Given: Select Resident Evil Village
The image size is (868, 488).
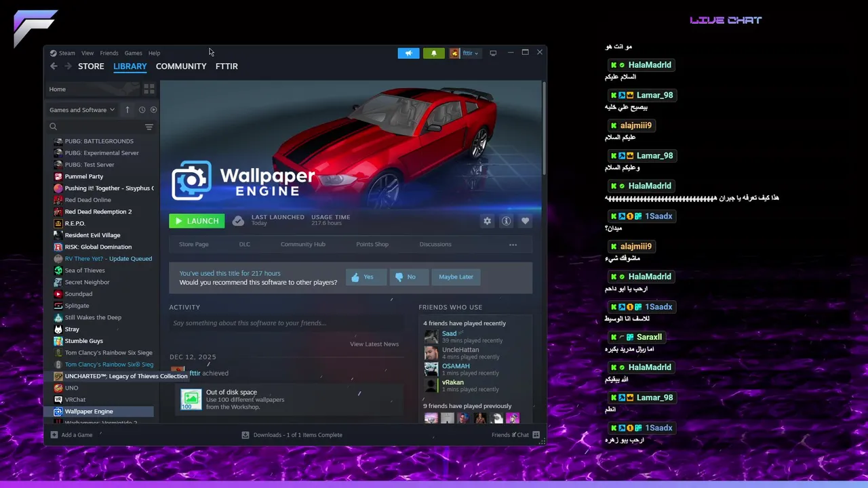Looking at the screenshot, I should (x=92, y=235).
